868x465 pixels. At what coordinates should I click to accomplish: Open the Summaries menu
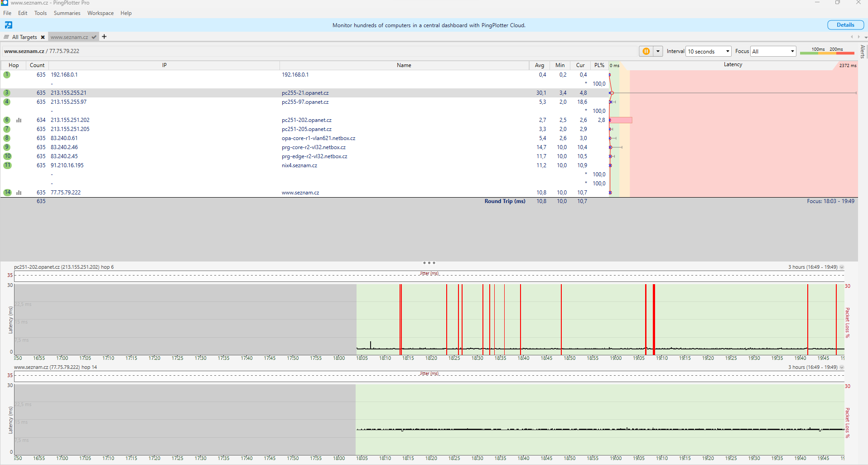pos(67,13)
